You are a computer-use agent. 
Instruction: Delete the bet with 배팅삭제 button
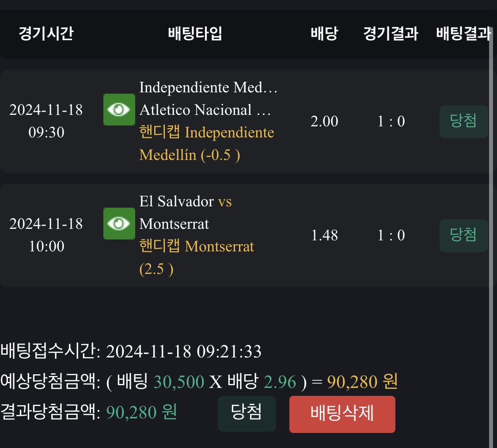tap(342, 414)
